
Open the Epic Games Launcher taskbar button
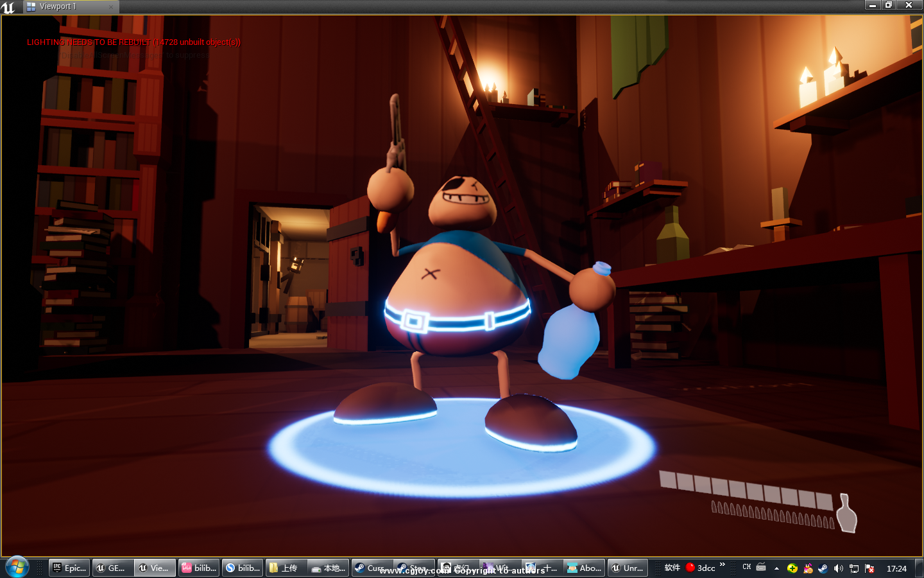69,568
